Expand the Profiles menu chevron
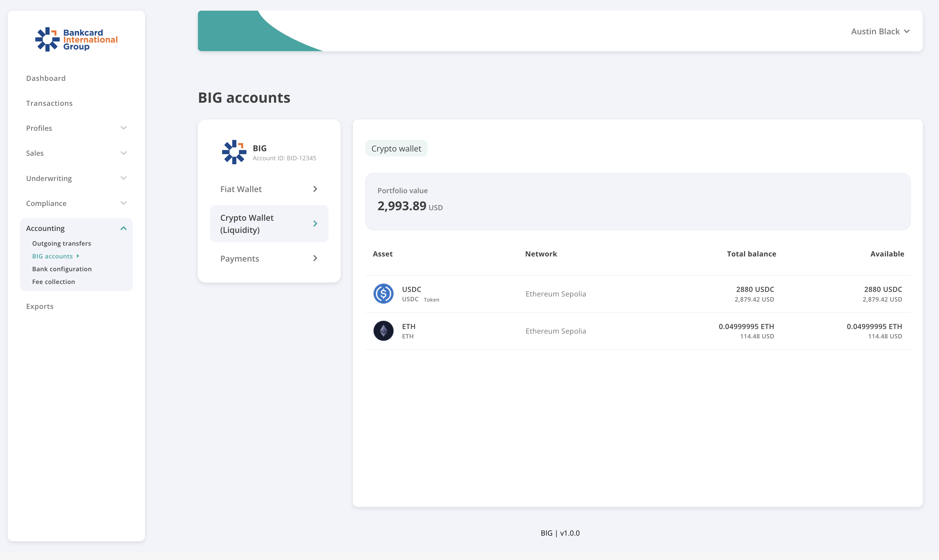 pos(123,128)
